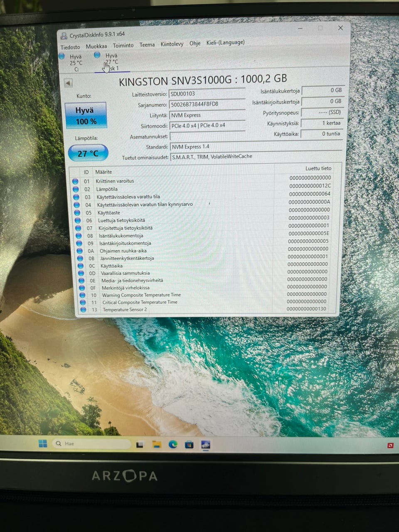Open File Explorer from the taskbar
Viewport: 399px width, 532px height.
157,445
